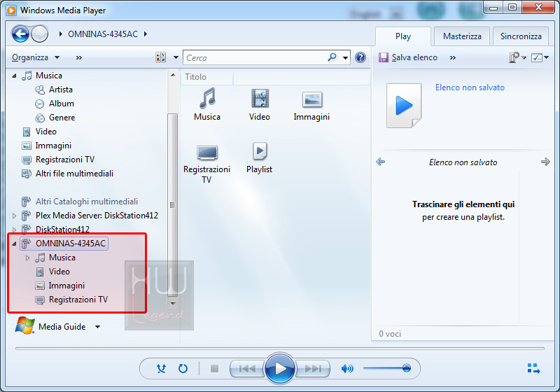Open the search options dropdown arrow

(345, 57)
